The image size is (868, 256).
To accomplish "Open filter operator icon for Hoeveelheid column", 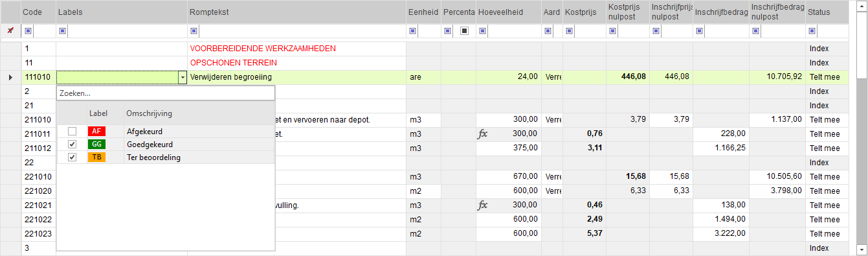I will pos(483,31).
